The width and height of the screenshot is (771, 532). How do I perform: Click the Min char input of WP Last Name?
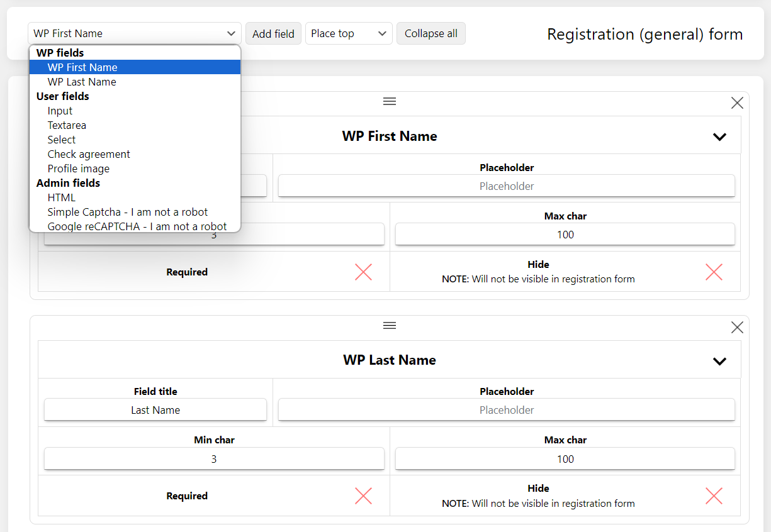coord(214,459)
